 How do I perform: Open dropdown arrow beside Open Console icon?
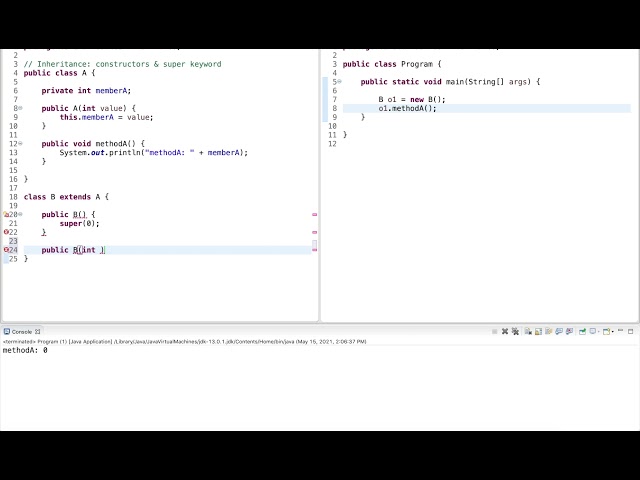click(613, 332)
